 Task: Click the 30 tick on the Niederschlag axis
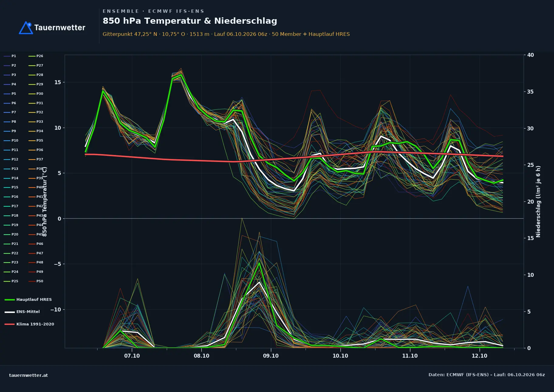pos(531,129)
